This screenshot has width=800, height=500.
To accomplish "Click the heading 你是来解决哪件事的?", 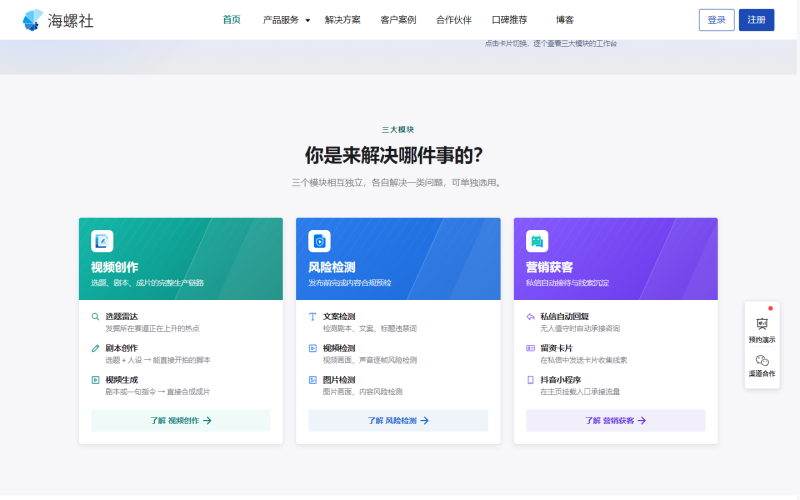I will point(394,155).
